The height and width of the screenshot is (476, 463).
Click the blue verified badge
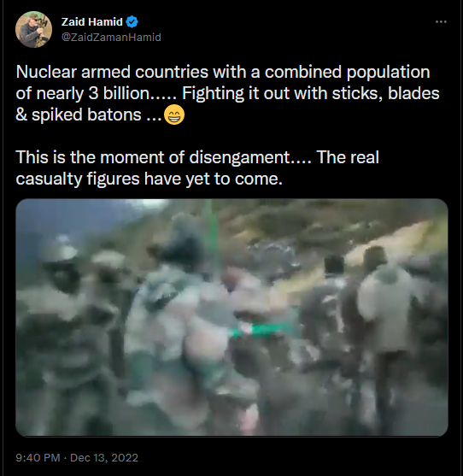coord(132,22)
